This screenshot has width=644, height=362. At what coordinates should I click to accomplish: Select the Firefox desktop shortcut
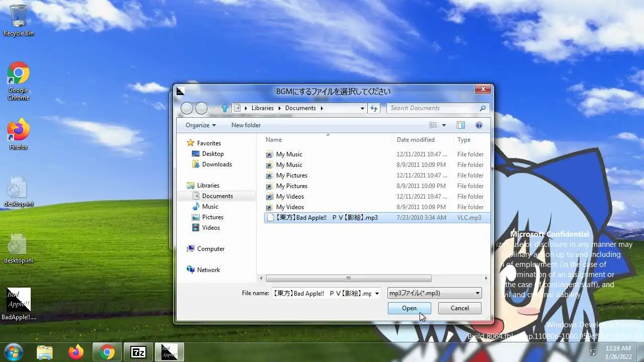pos(19,134)
